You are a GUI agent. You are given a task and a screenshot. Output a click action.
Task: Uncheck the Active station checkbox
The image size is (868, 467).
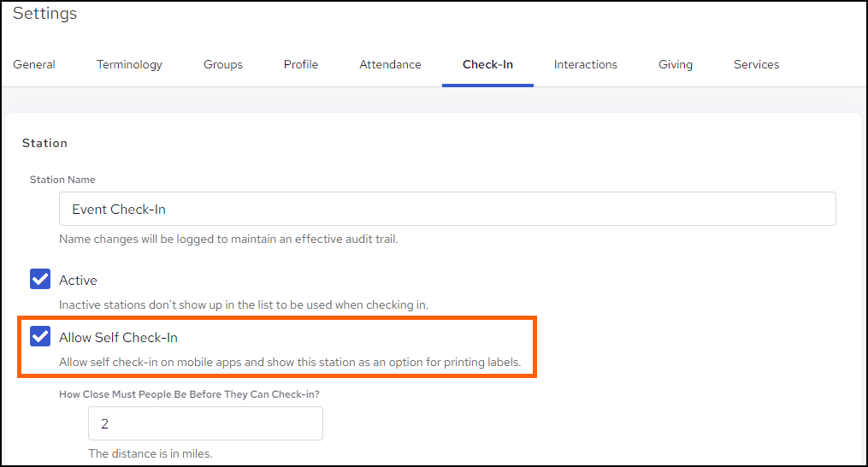click(40, 280)
